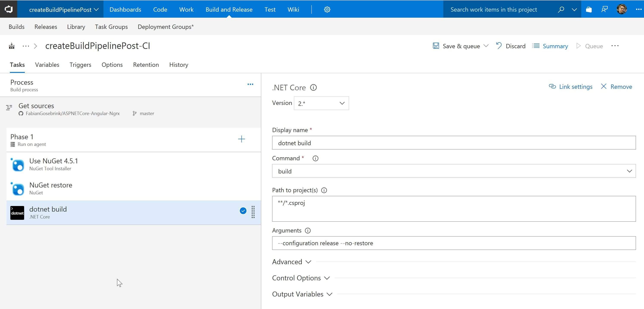The image size is (644, 309).
Task: Open the Process ellipsis menu
Action: (x=250, y=84)
